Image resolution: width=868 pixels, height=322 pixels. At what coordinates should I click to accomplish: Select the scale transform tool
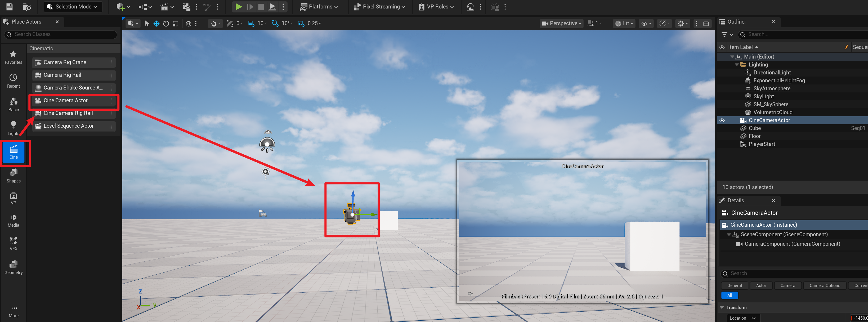pyautogui.click(x=176, y=23)
